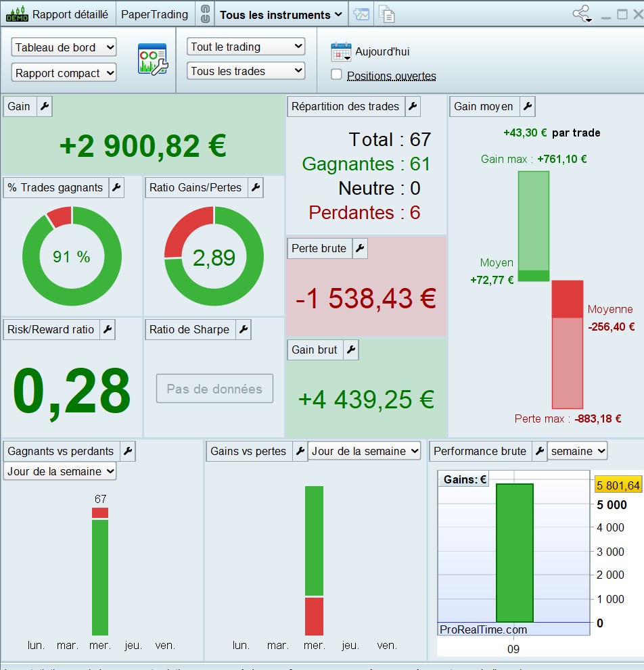The image size is (644, 670).
Task: Open calendar icon next to Aujourd'hui
Action: click(x=341, y=52)
